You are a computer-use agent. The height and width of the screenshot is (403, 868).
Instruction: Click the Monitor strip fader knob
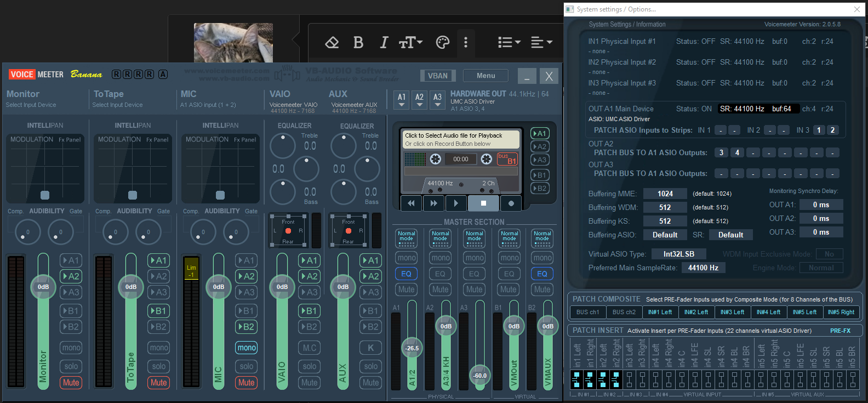pyautogui.click(x=43, y=287)
